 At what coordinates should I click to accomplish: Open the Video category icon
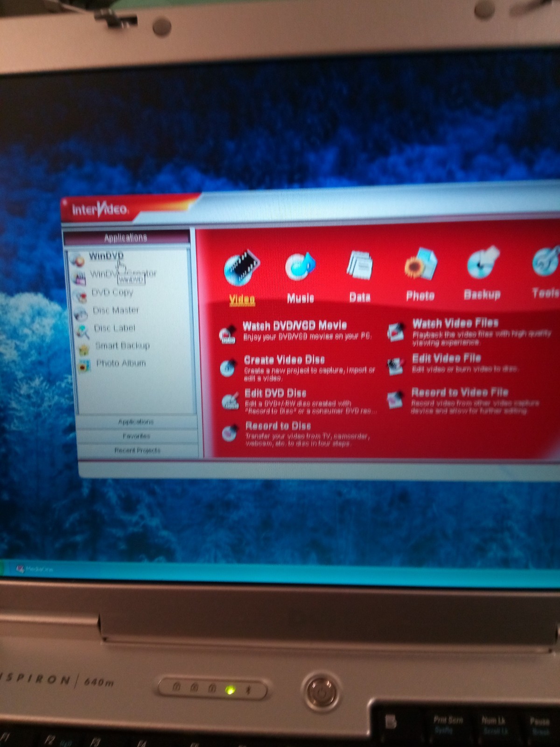241,268
